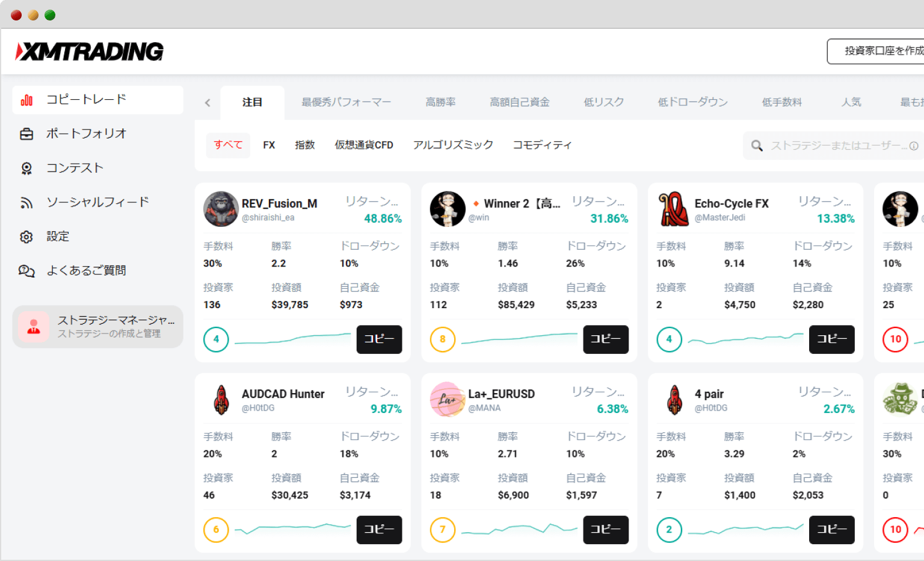
Task: Open the ソーシャルフィード sidebar item
Action: [98, 203]
